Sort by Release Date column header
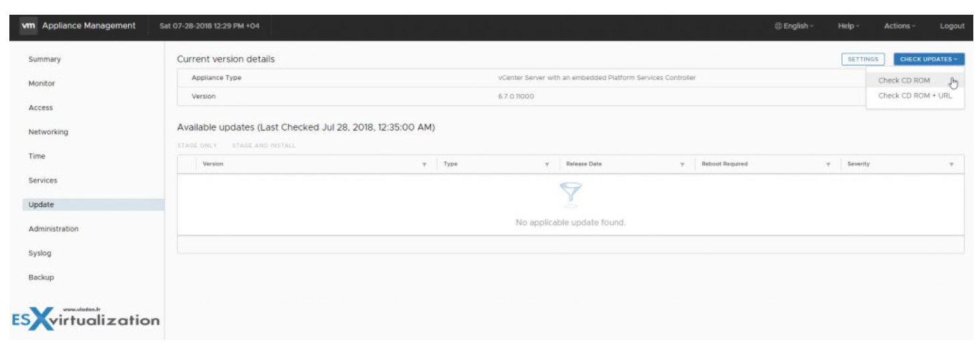The width and height of the screenshot is (980, 352). point(584,165)
